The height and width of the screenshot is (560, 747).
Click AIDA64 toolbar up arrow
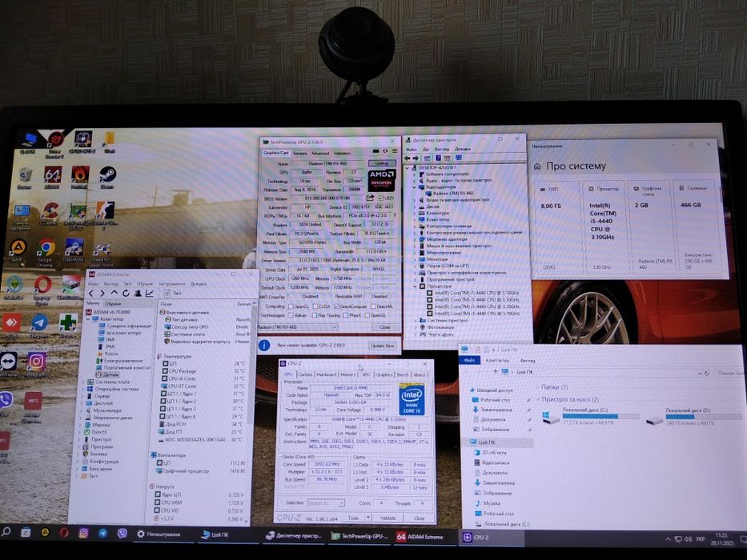pyautogui.click(x=114, y=294)
